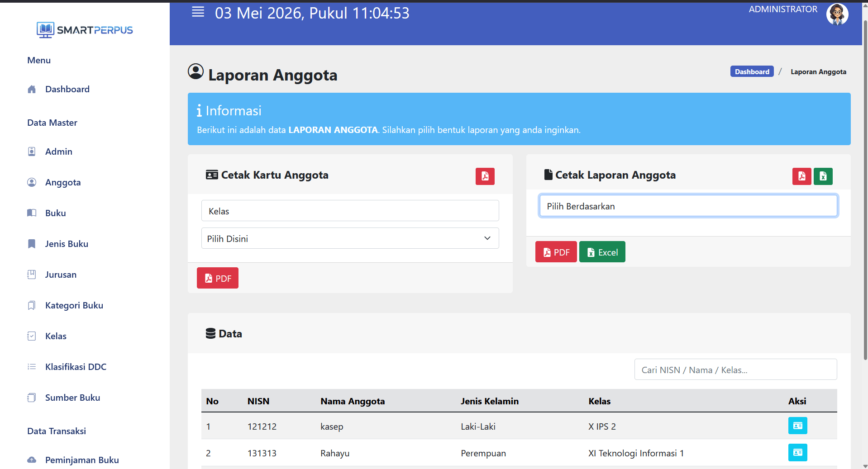Click the Kelas checklist icon in sidebar
Screen dimensions: 868x469
pos(32,336)
